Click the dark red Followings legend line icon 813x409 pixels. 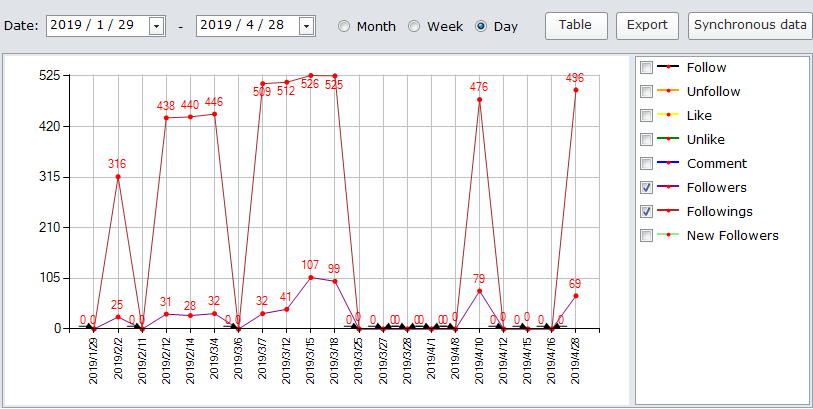[668, 212]
